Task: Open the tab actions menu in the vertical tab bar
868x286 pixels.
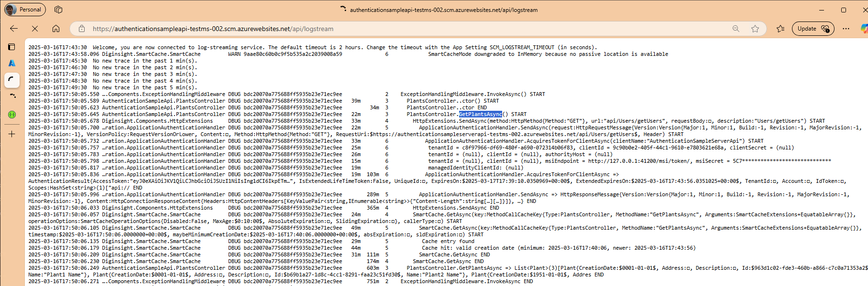Action: (x=12, y=47)
